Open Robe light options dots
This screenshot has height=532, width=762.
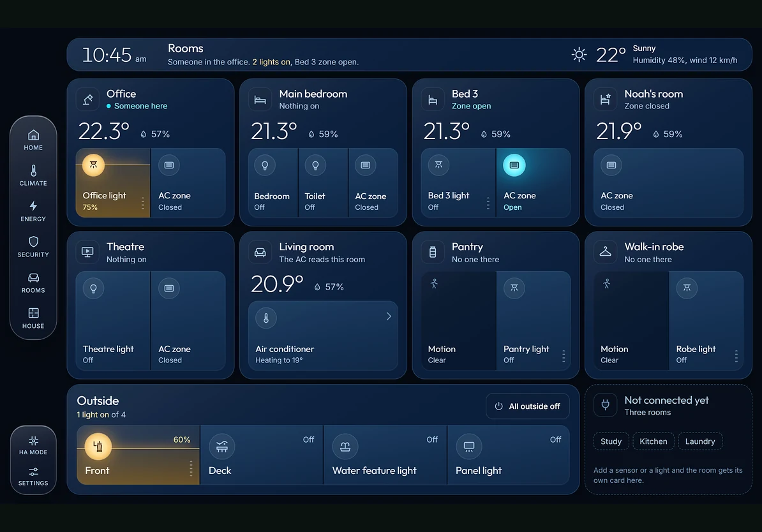(736, 356)
